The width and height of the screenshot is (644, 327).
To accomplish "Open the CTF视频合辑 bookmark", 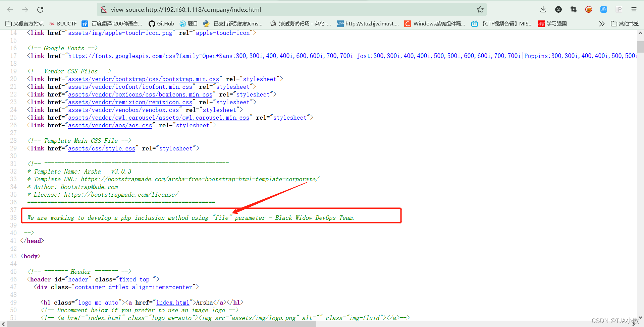I will 502,24.
